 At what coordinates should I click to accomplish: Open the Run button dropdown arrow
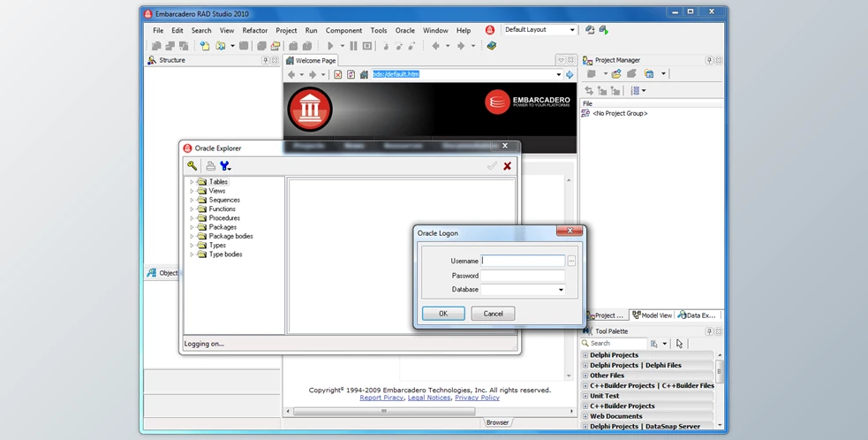click(342, 46)
